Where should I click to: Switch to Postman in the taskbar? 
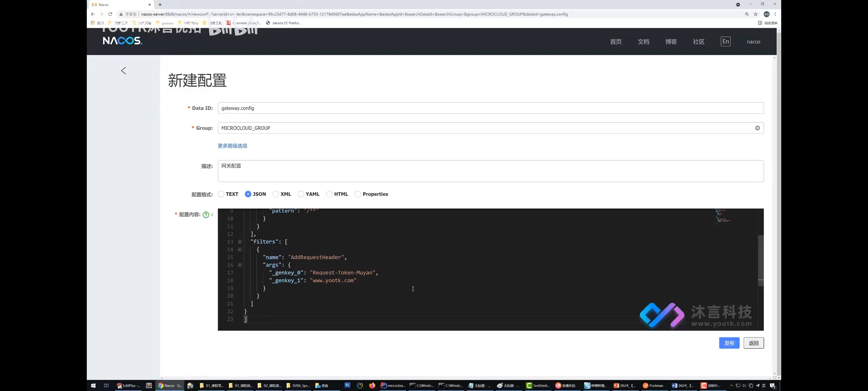[653, 386]
